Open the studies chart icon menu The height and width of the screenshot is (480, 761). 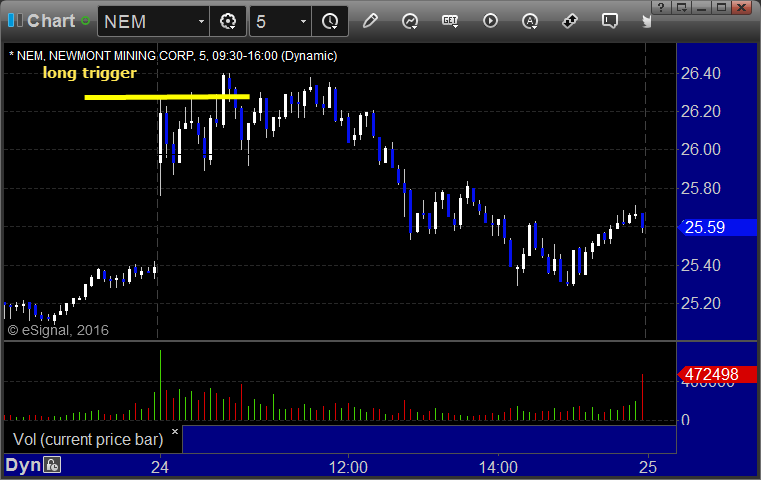(410, 21)
